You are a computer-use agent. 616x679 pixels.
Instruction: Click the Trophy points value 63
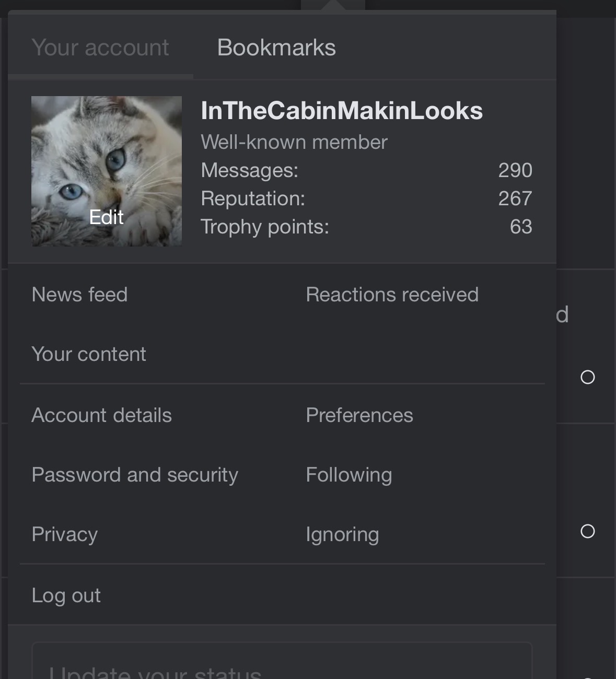(x=520, y=227)
